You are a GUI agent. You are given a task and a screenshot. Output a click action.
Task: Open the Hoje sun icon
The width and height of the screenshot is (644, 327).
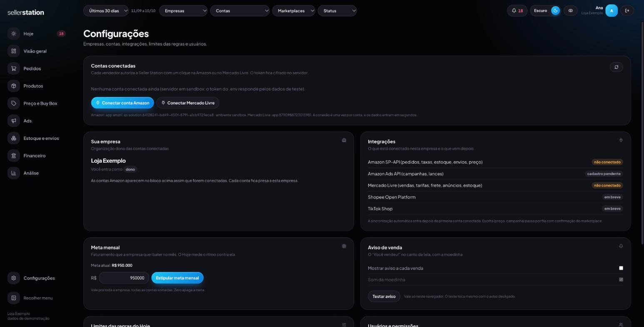click(x=14, y=34)
